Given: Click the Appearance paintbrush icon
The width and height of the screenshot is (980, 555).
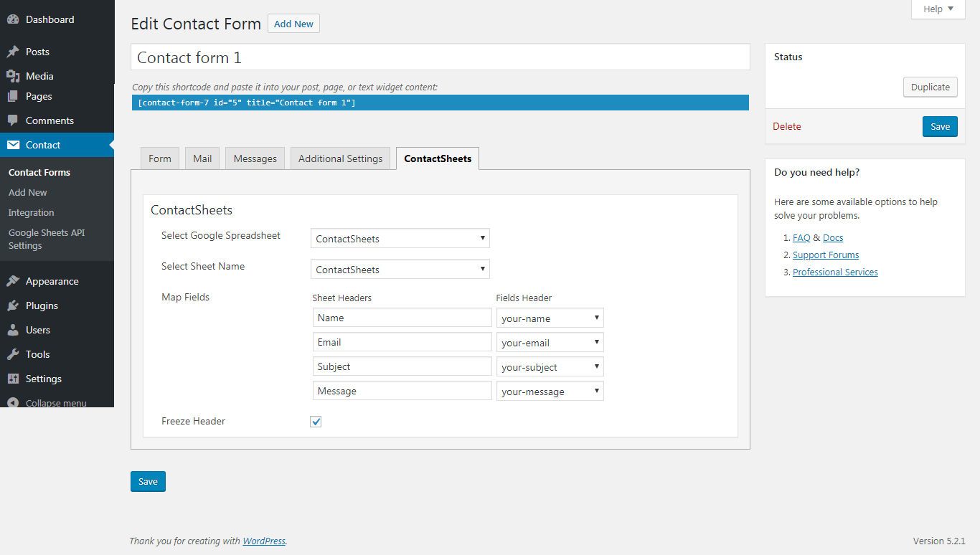Looking at the screenshot, I should pos(13,281).
